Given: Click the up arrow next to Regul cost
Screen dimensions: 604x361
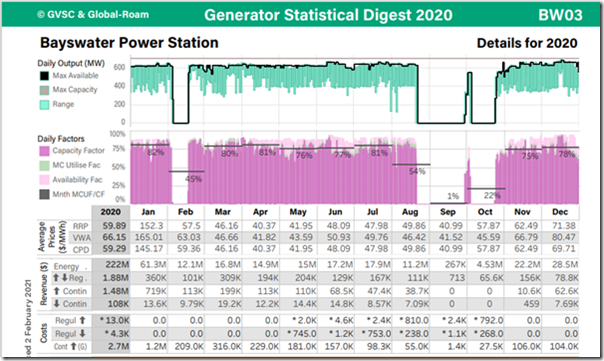Looking at the screenshot, I should [82, 320].
